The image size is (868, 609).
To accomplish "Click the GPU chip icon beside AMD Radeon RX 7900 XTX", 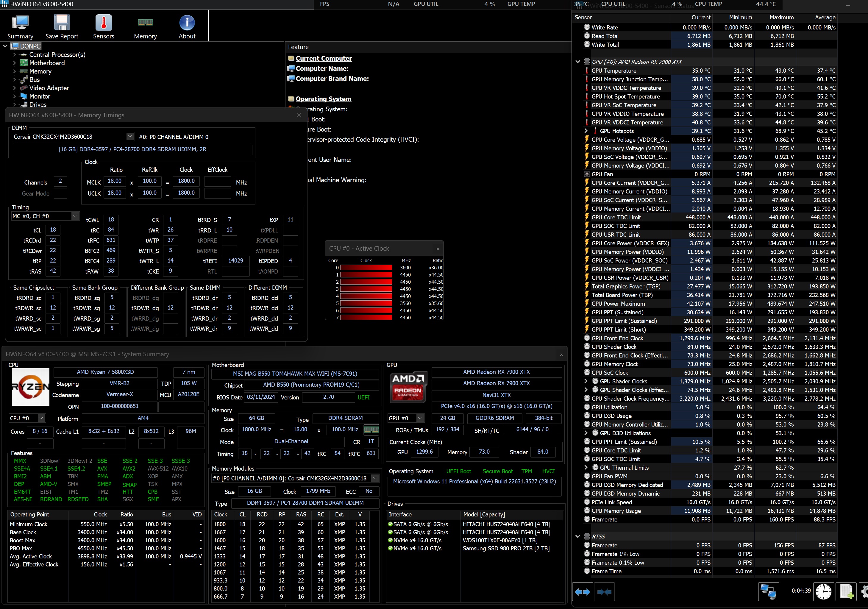I will point(587,62).
